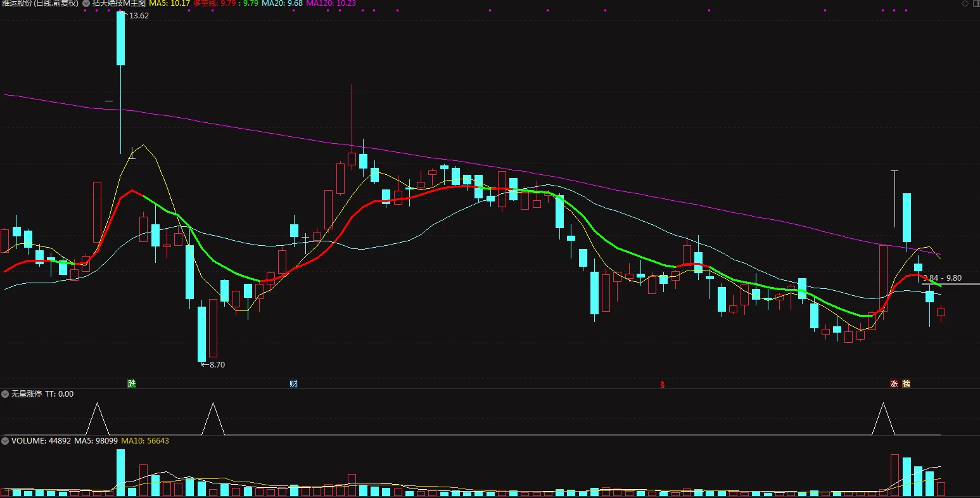Click the 雅运股份 (日线,前复权) title
This screenshot has width=980, height=498.
coord(40,3)
